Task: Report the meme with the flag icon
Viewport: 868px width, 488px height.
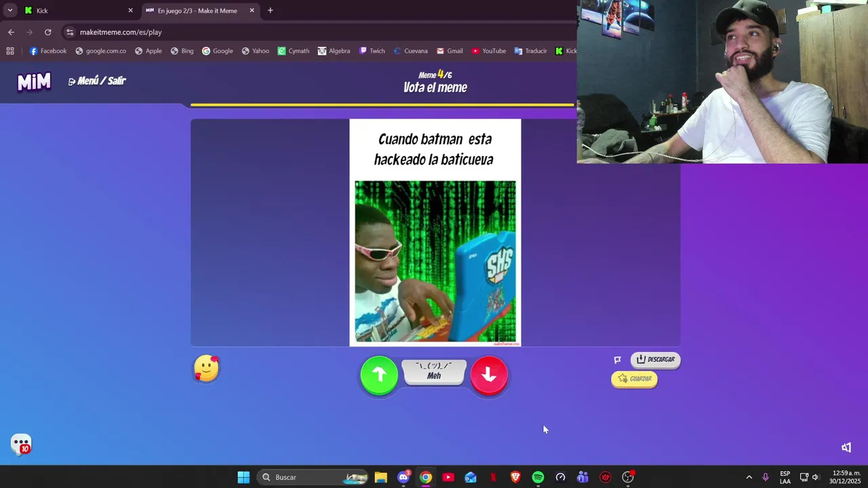Action: click(x=618, y=360)
